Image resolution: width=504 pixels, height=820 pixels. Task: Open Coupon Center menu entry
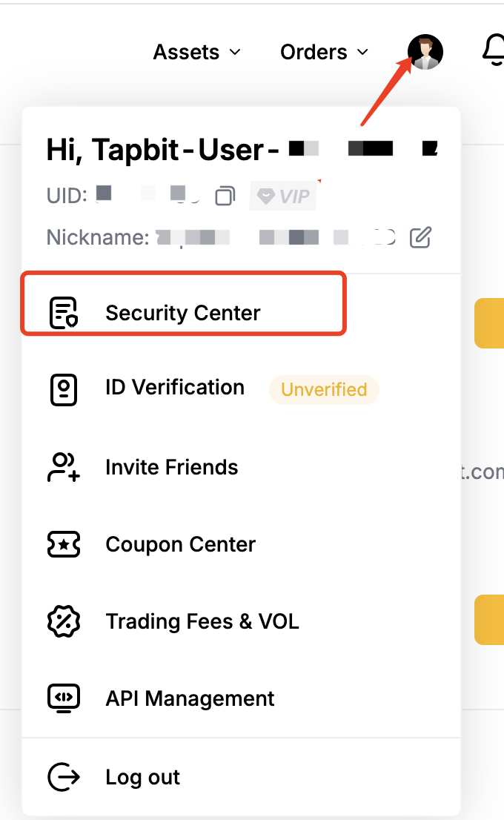click(181, 545)
